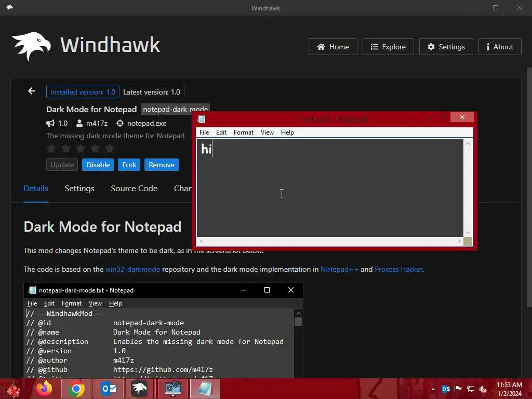Open the Explore mods page

click(388, 47)
